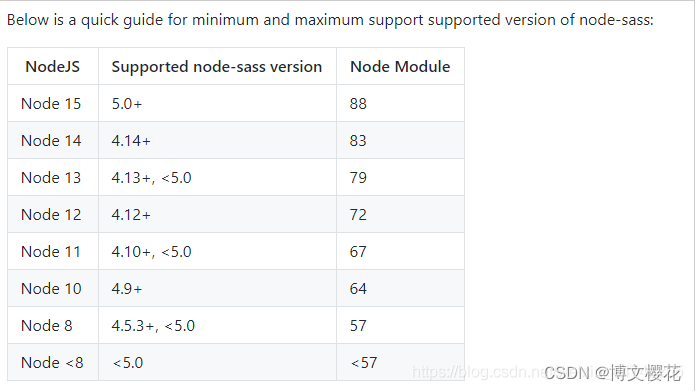
Task: Click the NodeJS column header
Action: [52, 67]
